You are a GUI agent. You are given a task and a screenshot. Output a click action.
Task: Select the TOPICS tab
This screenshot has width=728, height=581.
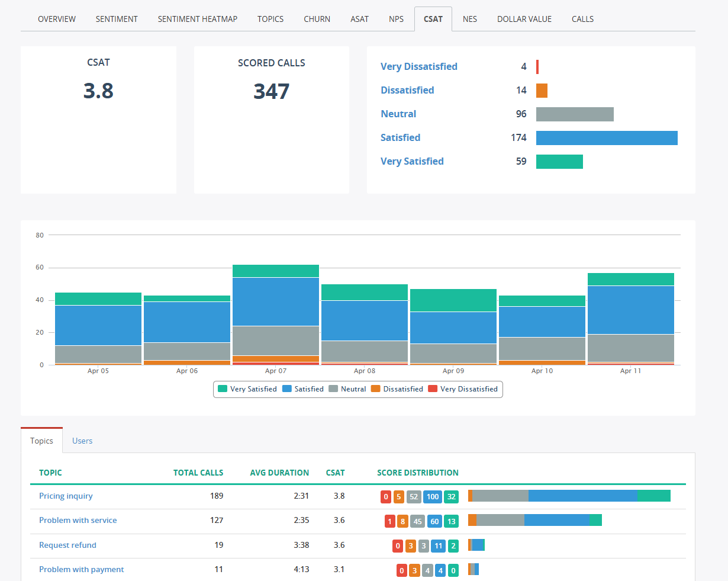(x=270, y=18)
